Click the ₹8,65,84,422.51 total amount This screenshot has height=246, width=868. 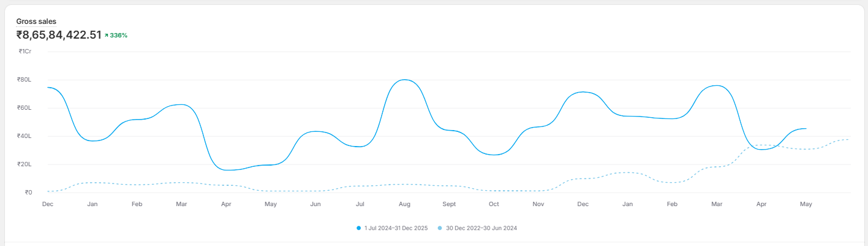click(59, 35)
